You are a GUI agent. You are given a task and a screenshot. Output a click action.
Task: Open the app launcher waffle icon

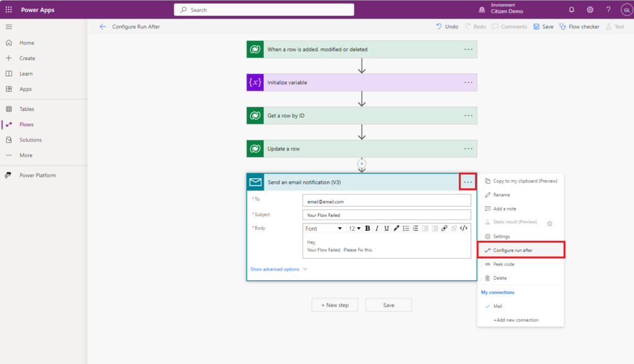point(9,10)
